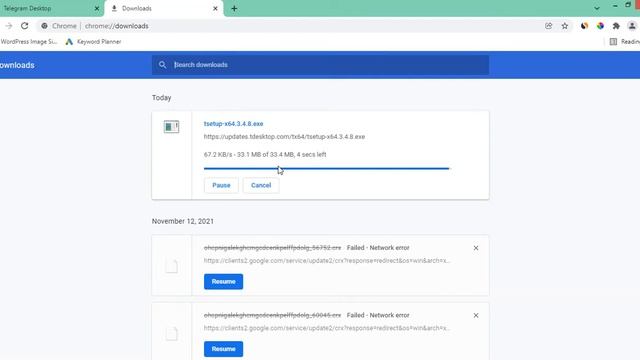640x360 pixels.
Task: Remove the _60045.crx failed download entry
Action: click(x=476, y=315)
